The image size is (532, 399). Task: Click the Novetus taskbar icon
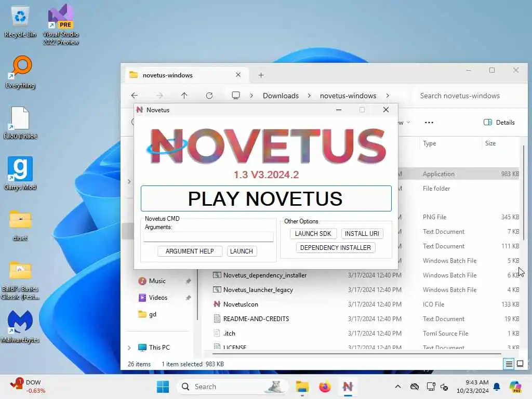[348, 387]
